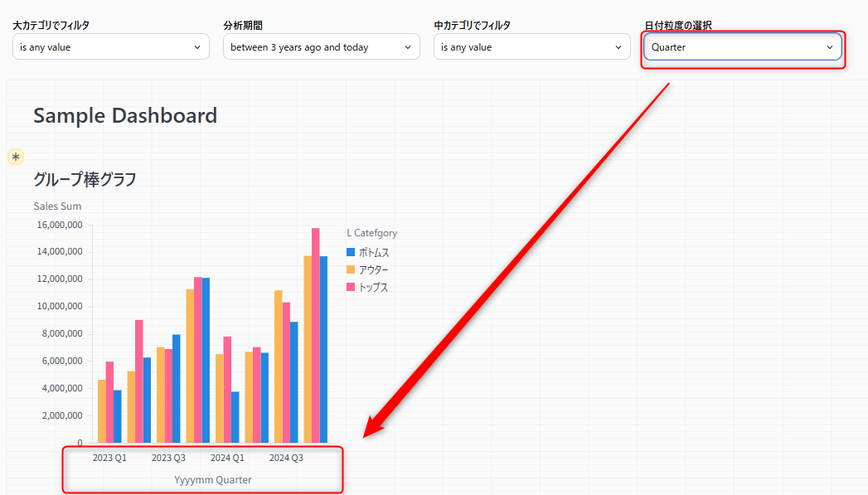Click the yellow asterisk icon
The width and height of the screenshot is (868, 495).
[16, 158]
